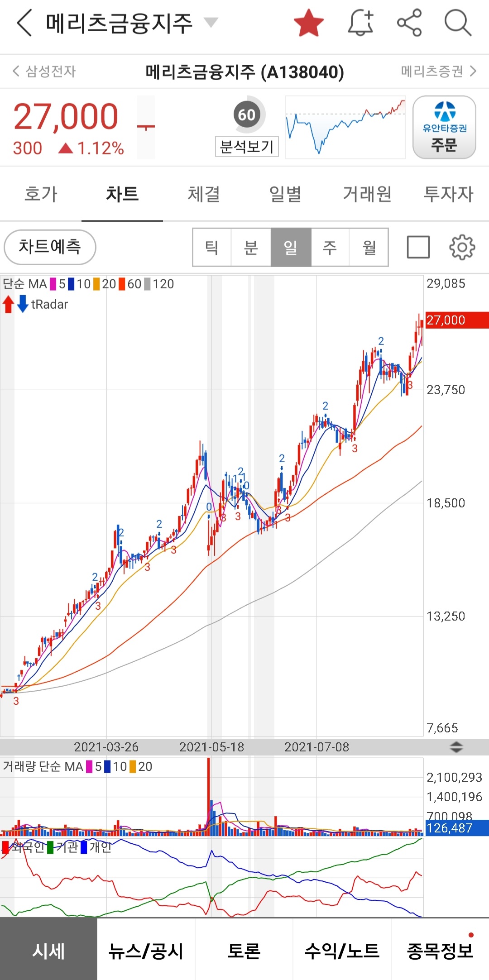Select the 주 chart period

[330, 247]
